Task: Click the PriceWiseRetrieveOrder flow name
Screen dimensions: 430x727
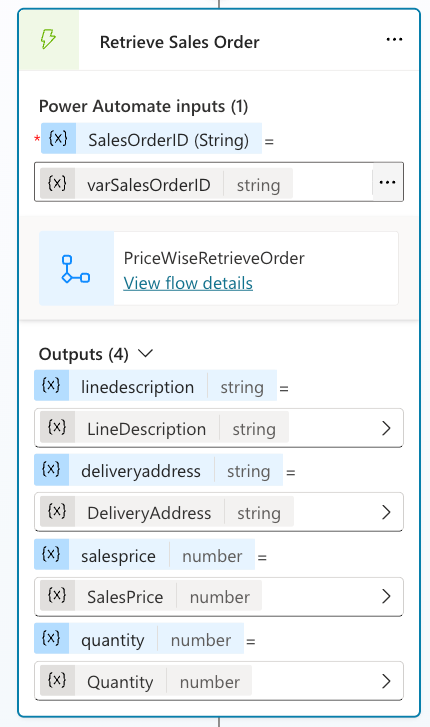Action: pyautogui.click(x=214, y=258)
